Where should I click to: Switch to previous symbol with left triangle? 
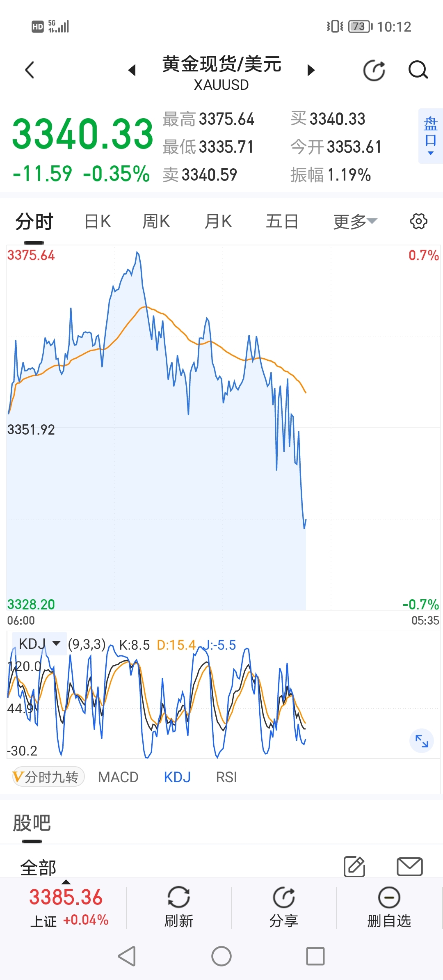(x=132, y=70)
